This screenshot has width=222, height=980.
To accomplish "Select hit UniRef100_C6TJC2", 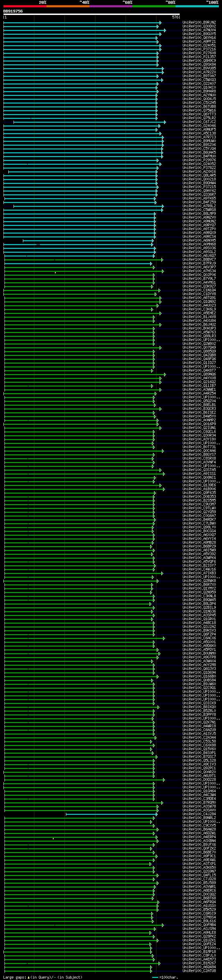I will coord(199,122).
